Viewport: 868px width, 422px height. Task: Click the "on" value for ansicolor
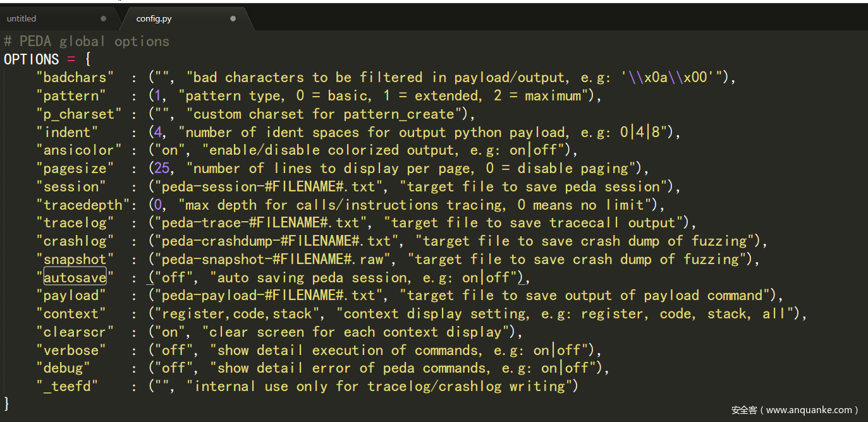[x=170, y=150]
